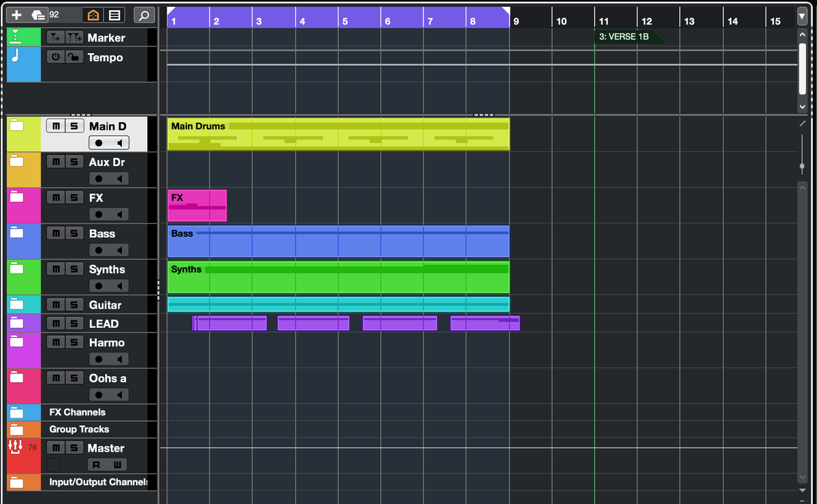Enable Write automation on the Master track
Viewport: 817px width, 504px height.
point(118,464)
